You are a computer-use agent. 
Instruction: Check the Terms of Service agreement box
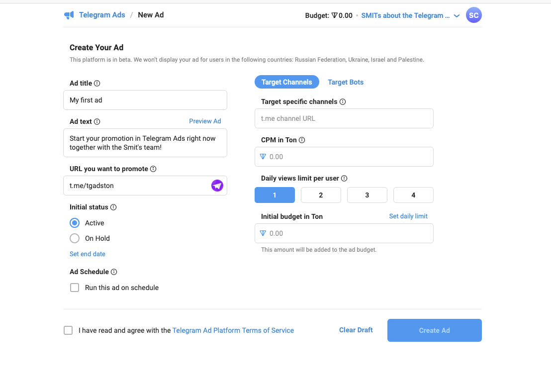click(68, 330)
